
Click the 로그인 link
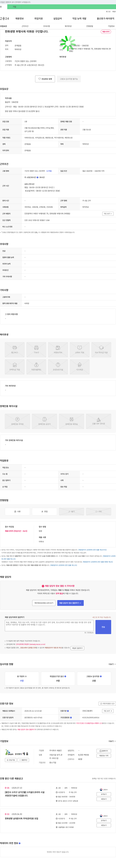[x=108, y=11]
